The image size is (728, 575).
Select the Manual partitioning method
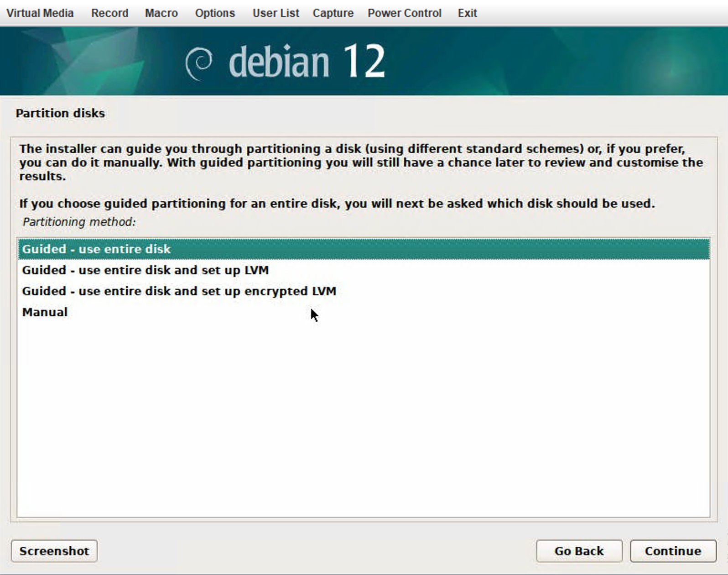[x=45, y=312]
